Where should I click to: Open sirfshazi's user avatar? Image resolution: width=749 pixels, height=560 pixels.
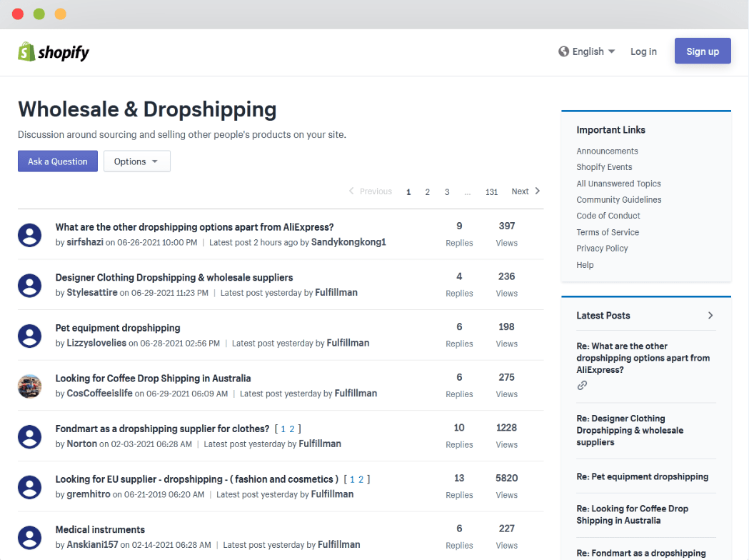coord(29,234)
